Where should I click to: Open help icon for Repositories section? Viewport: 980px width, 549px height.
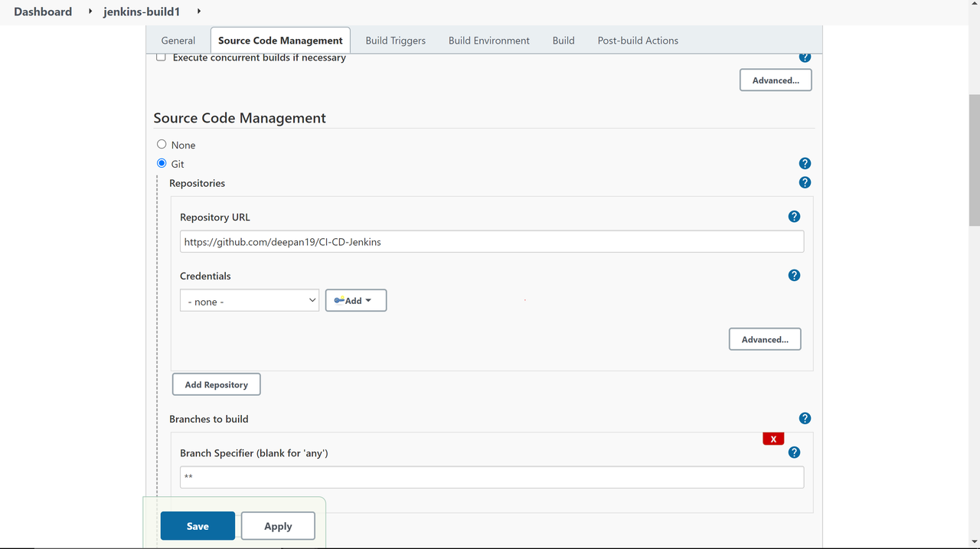805,182
